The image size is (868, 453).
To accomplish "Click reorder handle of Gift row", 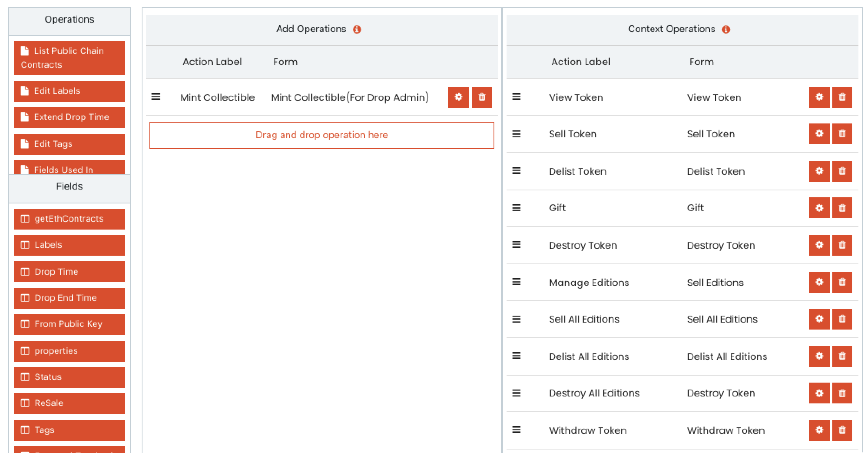I will pos(516,208).
